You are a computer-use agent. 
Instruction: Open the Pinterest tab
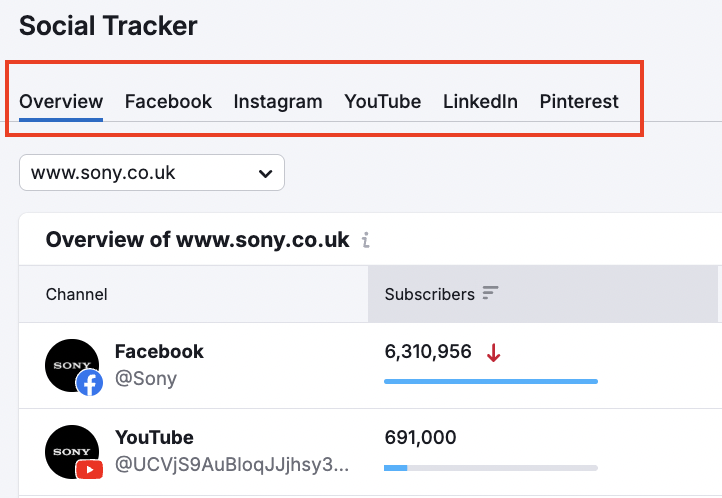[579, 101]
